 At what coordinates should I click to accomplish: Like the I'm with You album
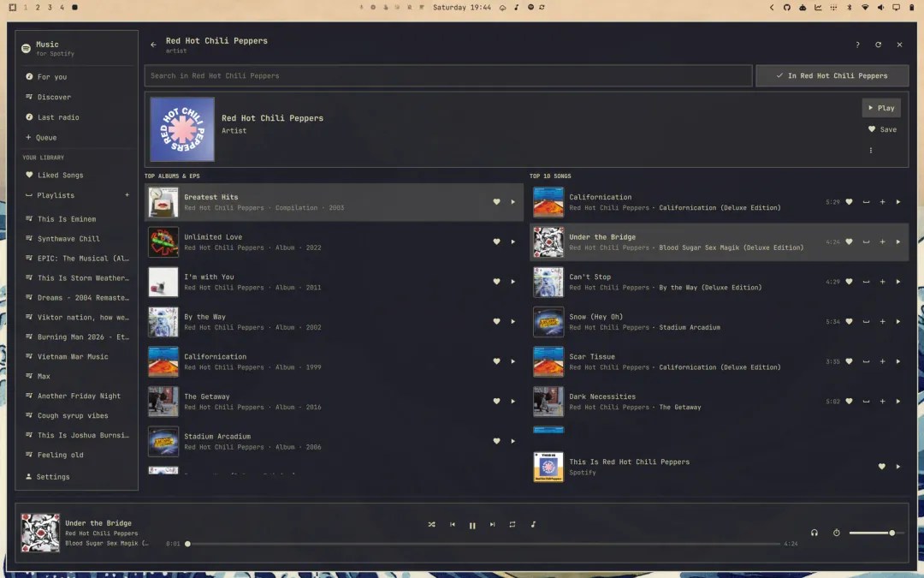click(x=497, y=282)
